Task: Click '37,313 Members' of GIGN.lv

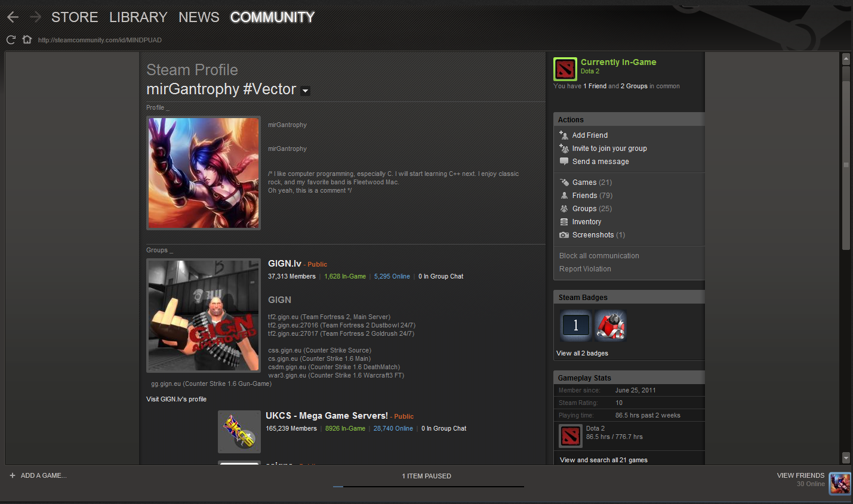Action: coord(292,276)
